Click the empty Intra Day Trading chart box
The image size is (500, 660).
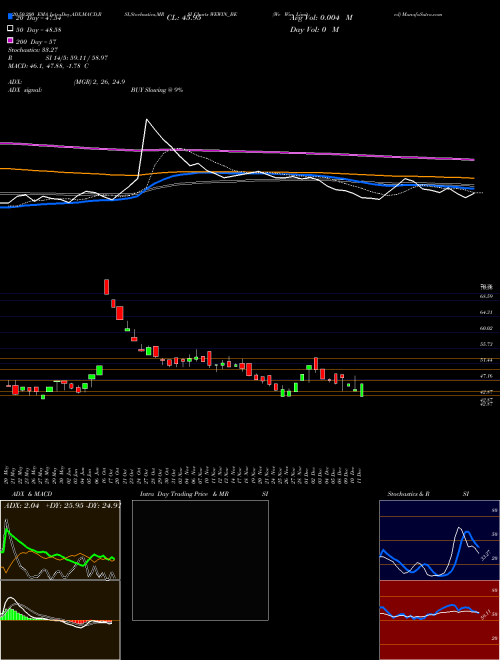[x=200, y=560]
